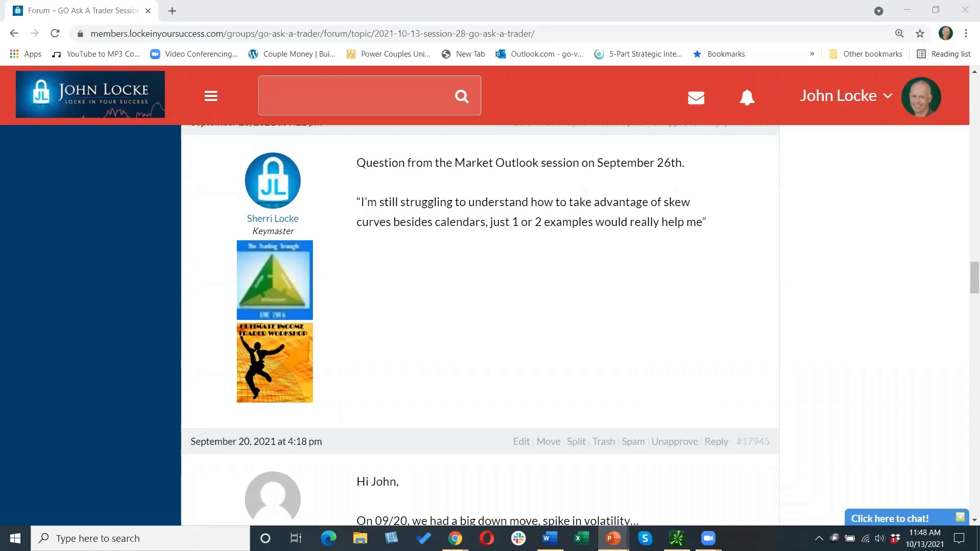Open File Explorer from the taskbar
The image size is (980, 551).
click(x=360, y=538)
